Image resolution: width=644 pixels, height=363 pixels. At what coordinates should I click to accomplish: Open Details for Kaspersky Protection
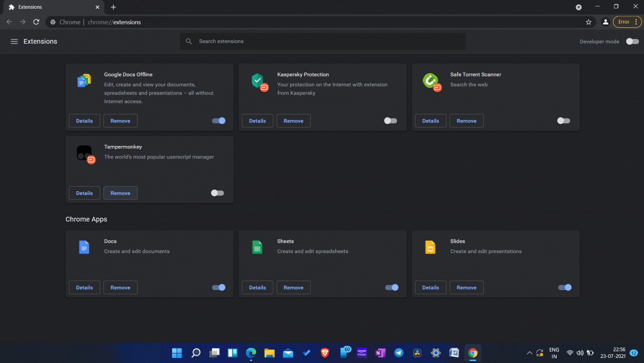pyautogui.click(x=257, y=121)
